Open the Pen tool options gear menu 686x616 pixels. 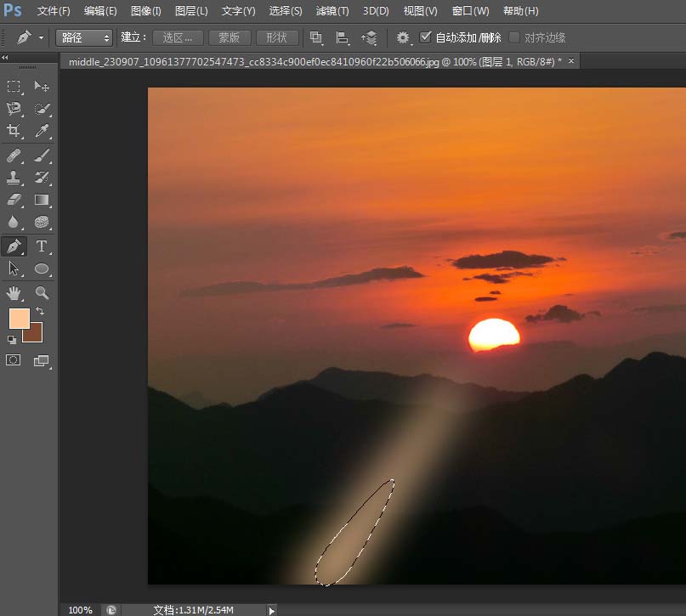pos(402,37)
